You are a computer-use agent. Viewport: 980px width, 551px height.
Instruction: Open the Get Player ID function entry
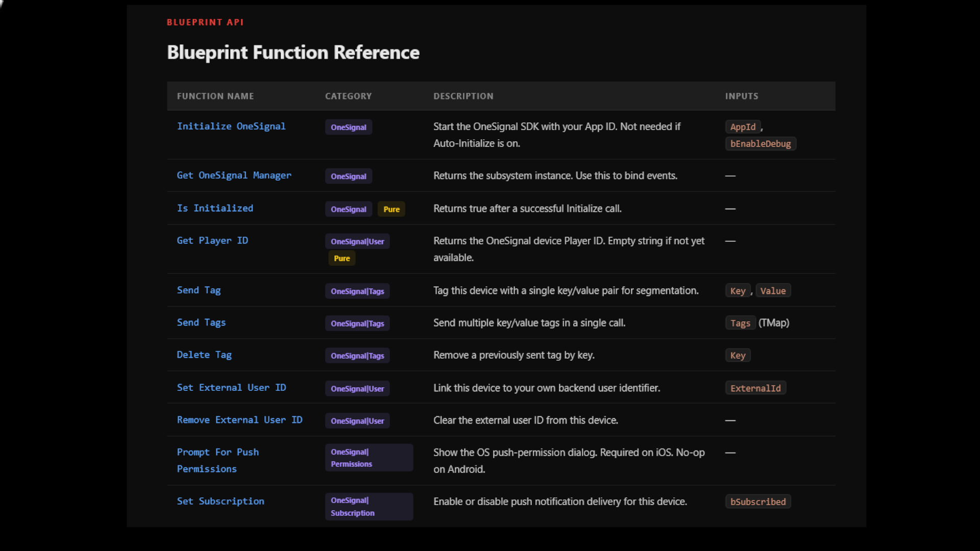coord(212,240)
